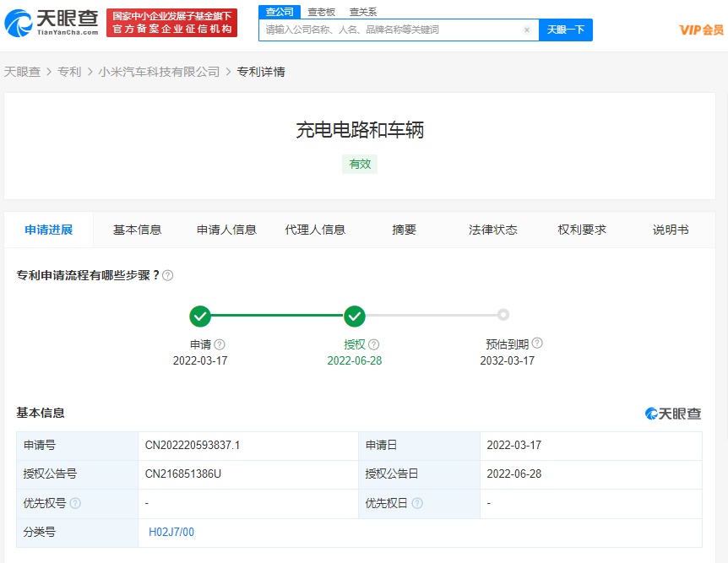The image size is (728, 563).
Task: Open 小米汽车科技有限公司 breadcrumb link
Action: pos(159,72)
